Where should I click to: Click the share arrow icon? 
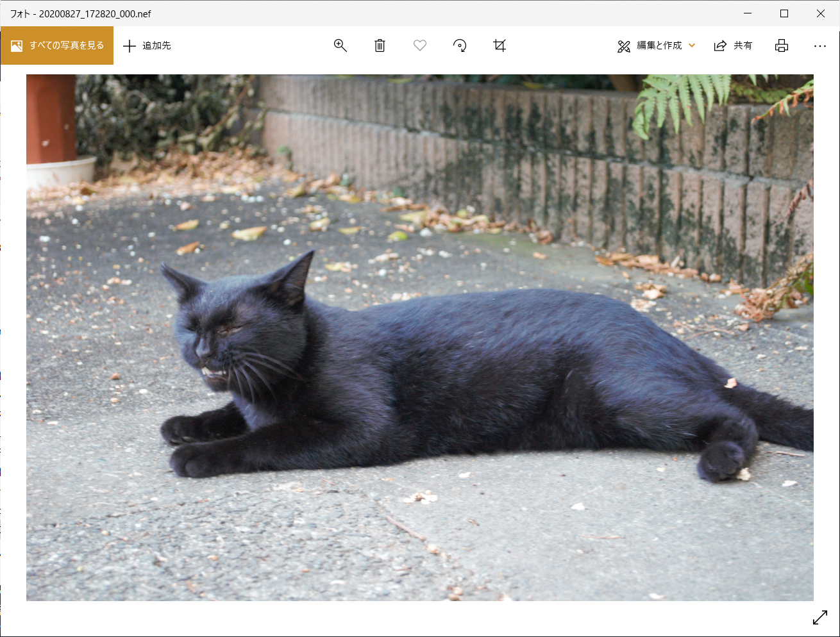pos(720,45)
